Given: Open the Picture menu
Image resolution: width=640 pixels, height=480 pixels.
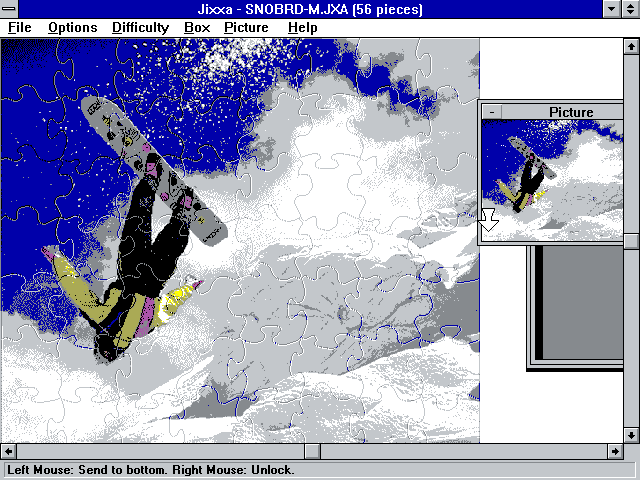Looking at the screenshot, I should (246, 27).
